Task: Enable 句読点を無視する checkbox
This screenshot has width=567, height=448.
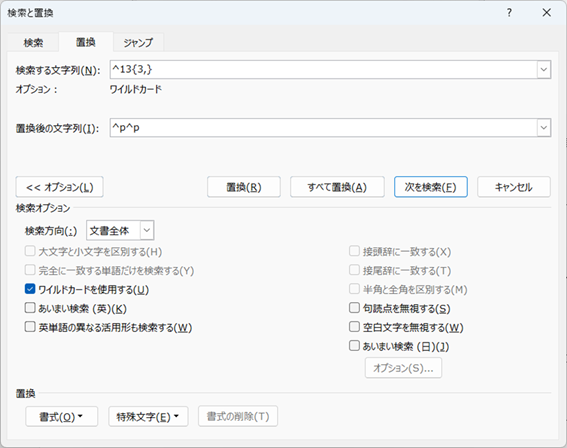Action: [x=354, y=308]
